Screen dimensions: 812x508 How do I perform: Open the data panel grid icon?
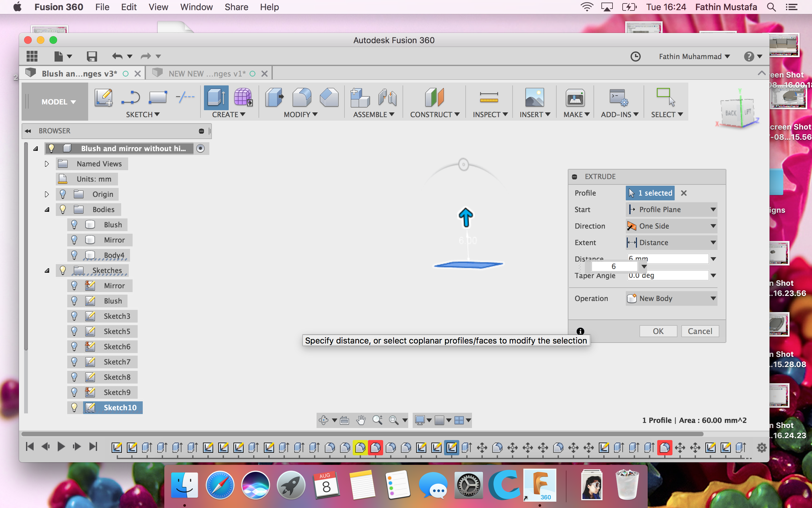[32, 56]
